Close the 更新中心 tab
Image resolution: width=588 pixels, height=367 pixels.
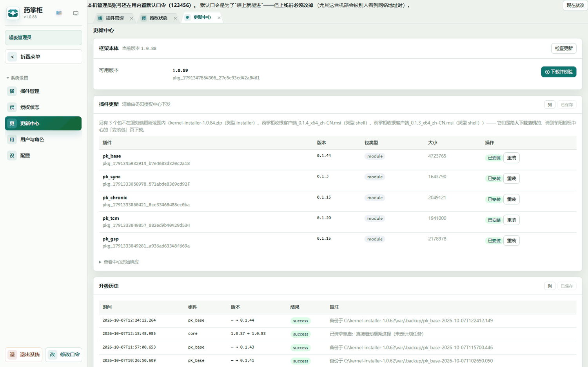click(219, 17)
